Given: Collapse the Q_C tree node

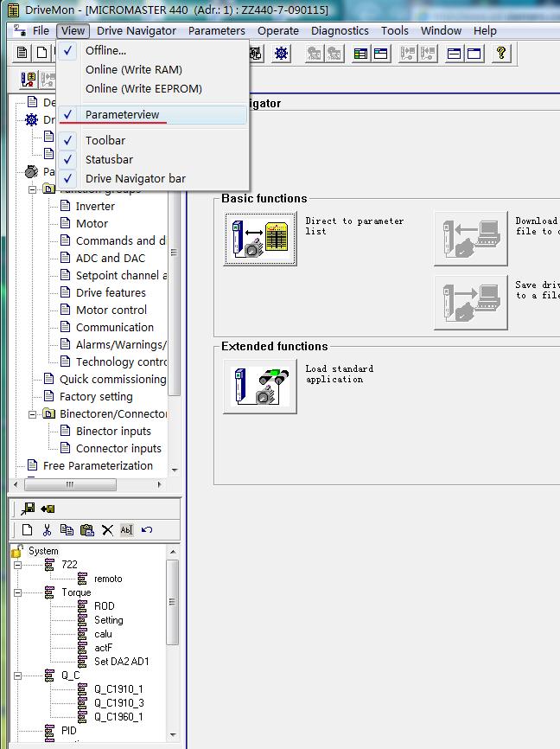Looking at the screenshot, I should tap(17, 675).
